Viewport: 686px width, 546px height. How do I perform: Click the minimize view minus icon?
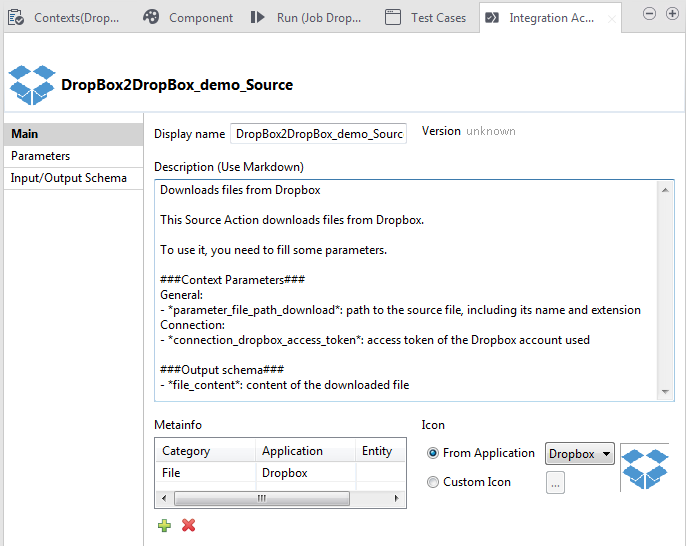[649, 14]
